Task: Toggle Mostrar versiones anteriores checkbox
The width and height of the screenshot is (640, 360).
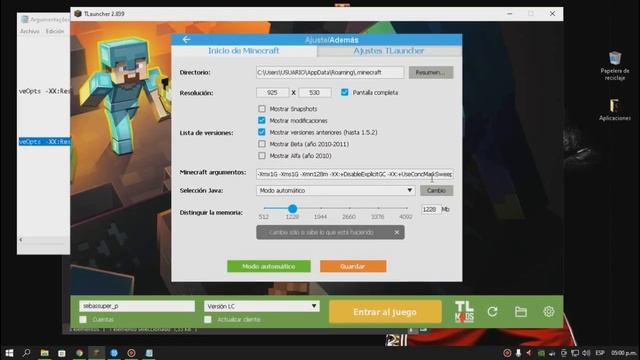Action: tap(262, 132)
